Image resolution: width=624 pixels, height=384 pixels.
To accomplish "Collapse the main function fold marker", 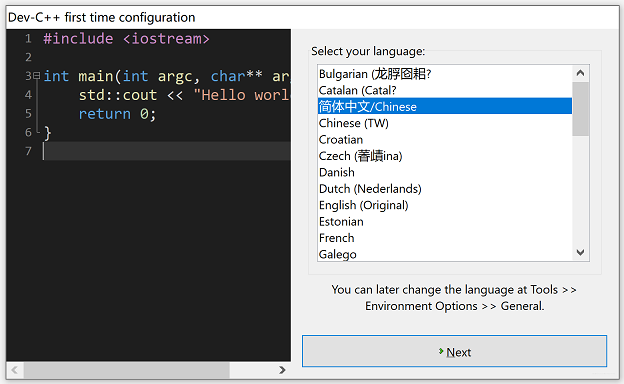I will (x=37, y=75).
